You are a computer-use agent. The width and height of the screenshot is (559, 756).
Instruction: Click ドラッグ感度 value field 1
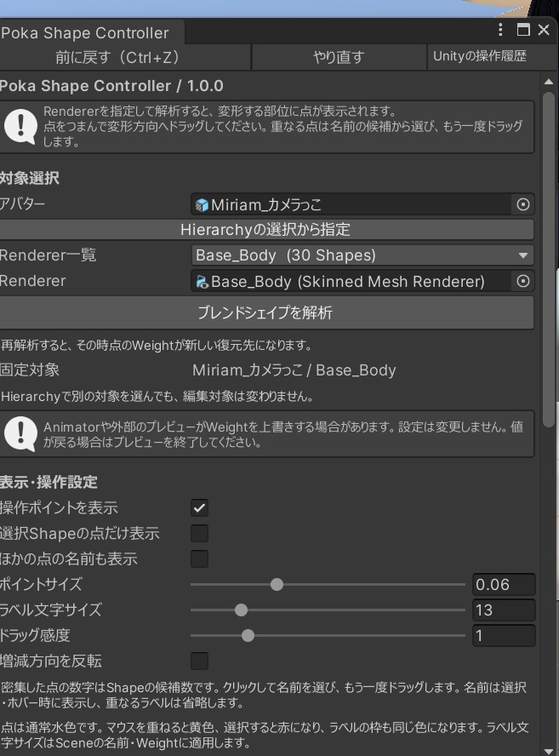click(x=504, y=635)
